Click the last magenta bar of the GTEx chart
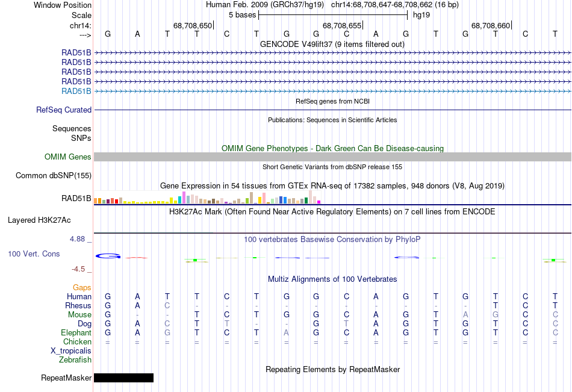Image resolution: width=572 pixels, height=392 pixels. coord(319,202)
